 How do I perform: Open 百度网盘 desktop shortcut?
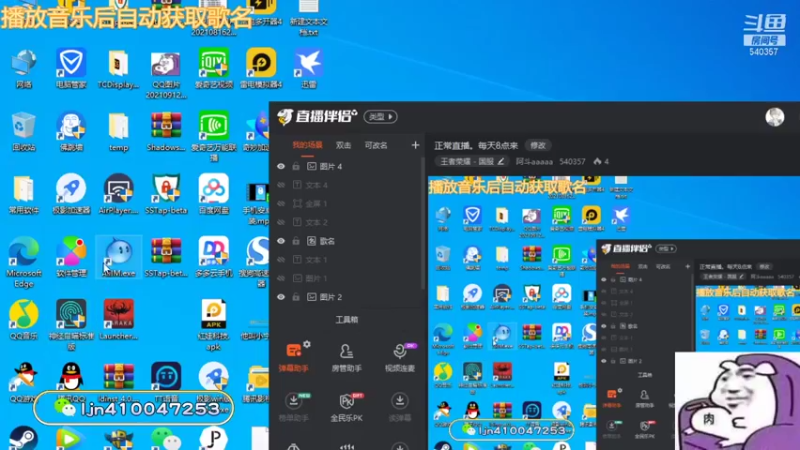point(214,194)
